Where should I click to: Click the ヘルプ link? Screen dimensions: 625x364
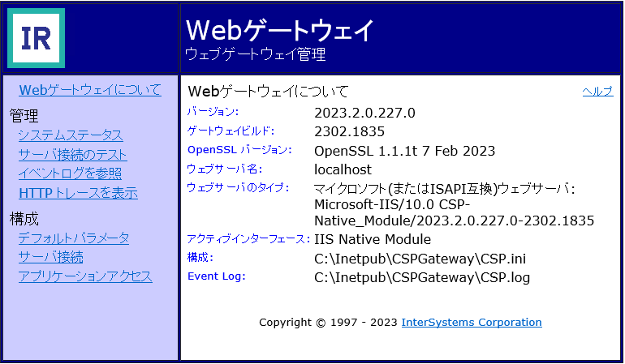(x=597, y=92)
